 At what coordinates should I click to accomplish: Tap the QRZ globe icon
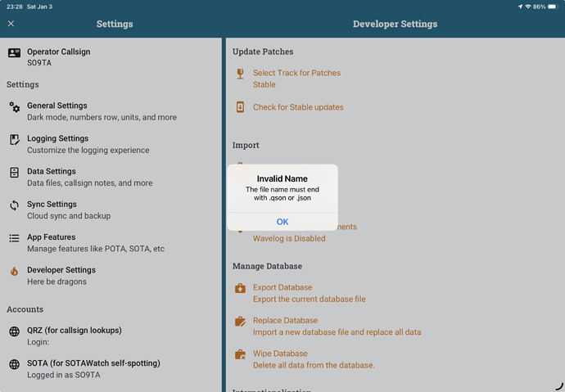click(14, 331)
